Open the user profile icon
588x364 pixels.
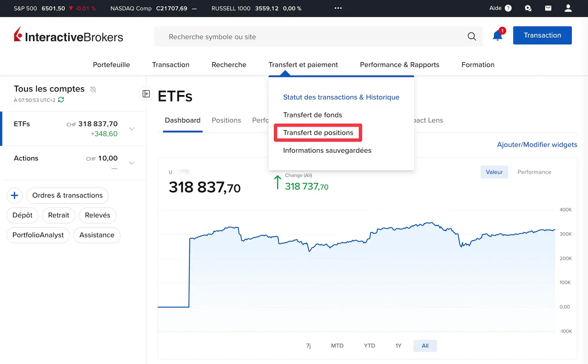pyautogui.click(x=568, y=8)
